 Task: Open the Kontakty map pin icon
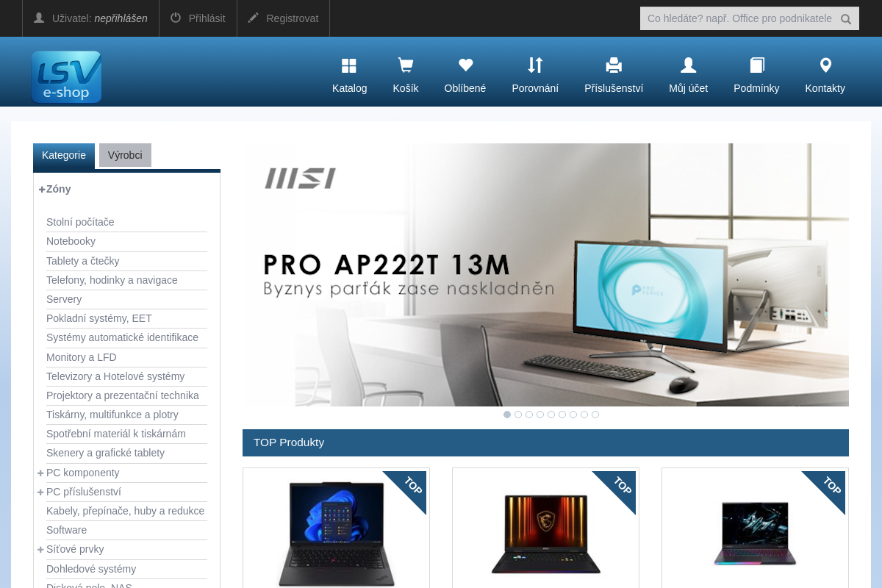coord(825,65)
